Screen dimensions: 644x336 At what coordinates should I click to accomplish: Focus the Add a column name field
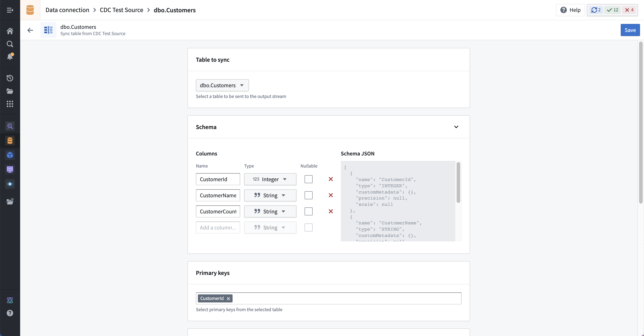click(218, 228)
